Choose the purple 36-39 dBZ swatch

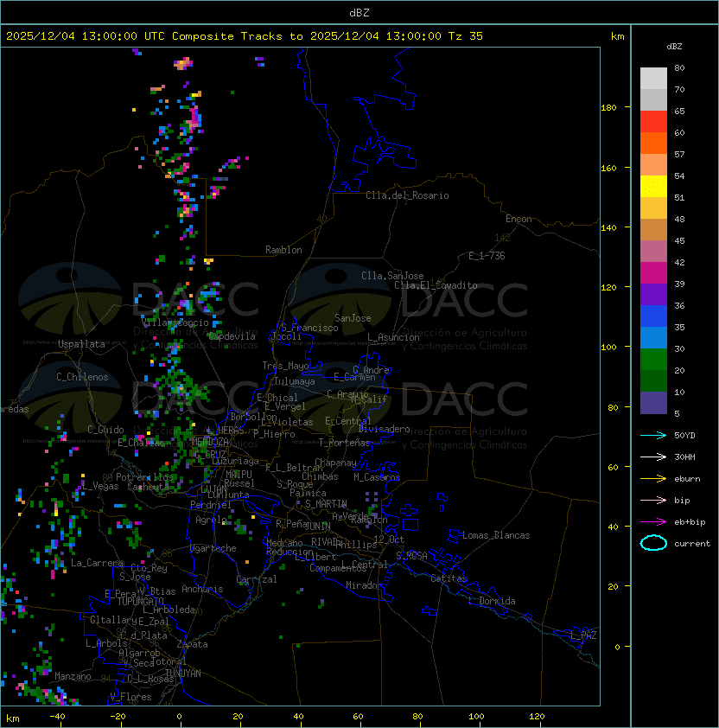click(653, 294)
